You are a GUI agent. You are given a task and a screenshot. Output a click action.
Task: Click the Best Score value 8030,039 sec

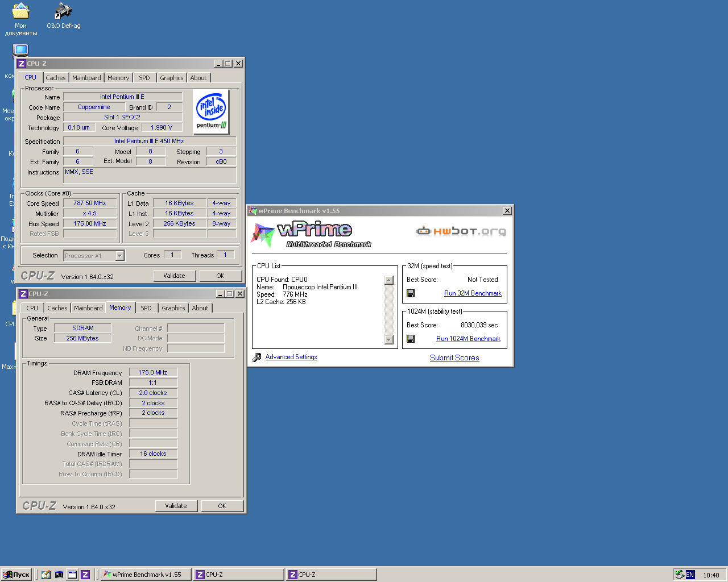[479, 325]
